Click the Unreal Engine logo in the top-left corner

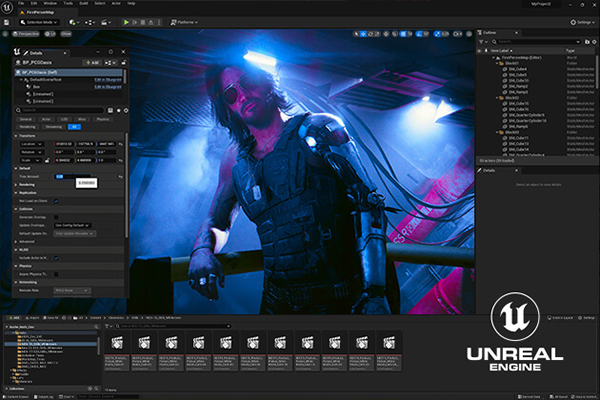pyautogui.click(x=9, y=6)
